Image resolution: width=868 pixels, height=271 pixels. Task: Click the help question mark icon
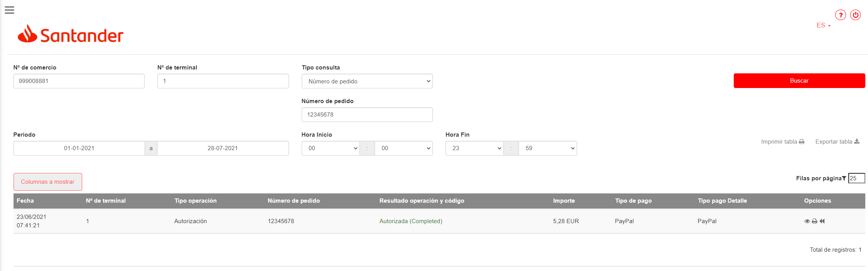pyautogui.click(x=840, y=15)
